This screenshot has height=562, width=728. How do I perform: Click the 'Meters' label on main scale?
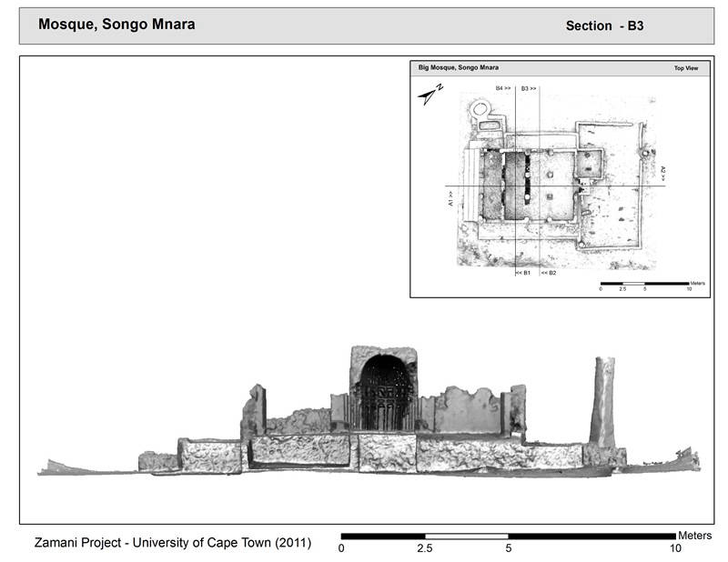[695, 535]
